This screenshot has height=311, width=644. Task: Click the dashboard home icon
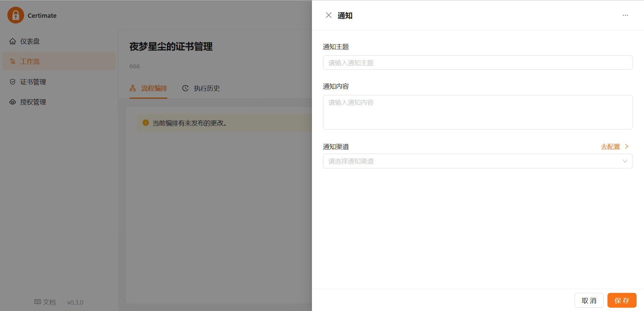click(x=13, y=41)
